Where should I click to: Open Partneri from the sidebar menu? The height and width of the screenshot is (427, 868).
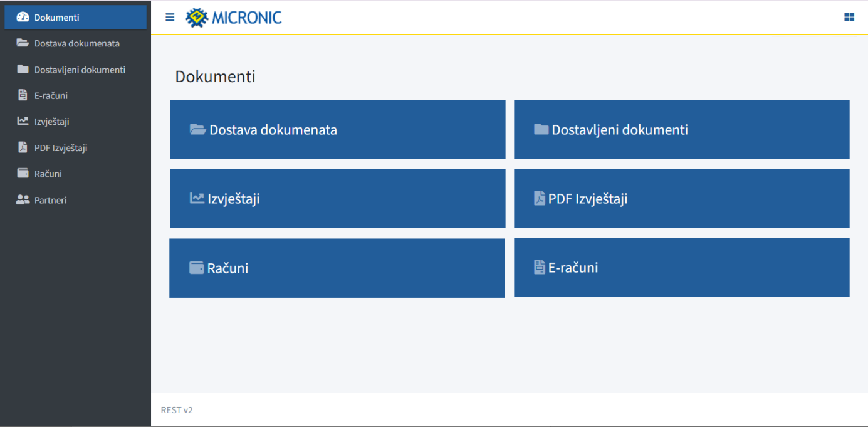pos(50,200)
